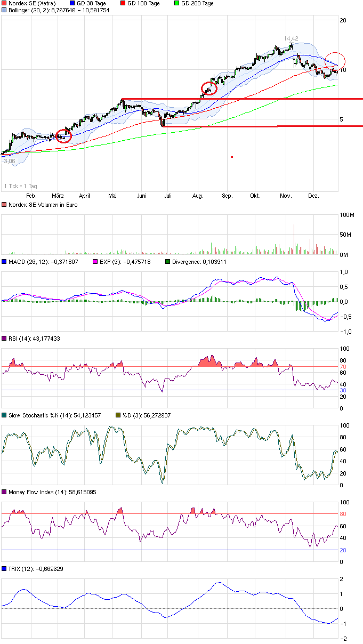363x644 pixels.
Task: Click the blue '20' Money Flow axis value
Action: (x=344, y=550)
